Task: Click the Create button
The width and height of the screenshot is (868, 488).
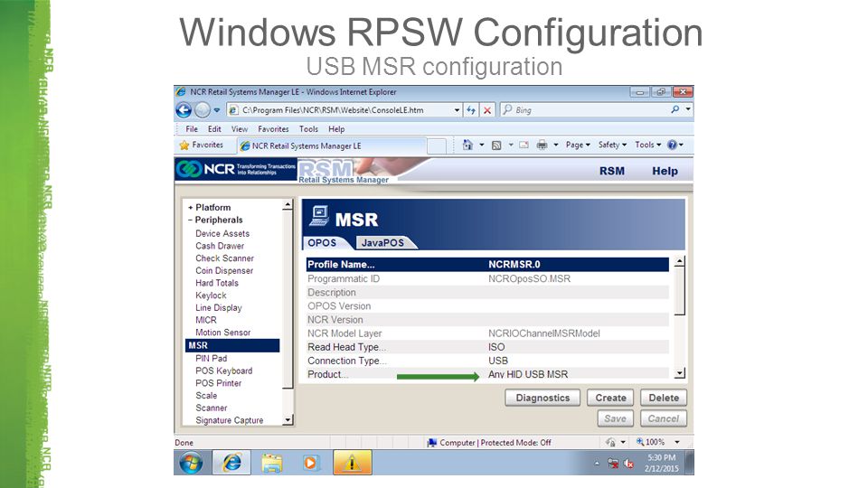Action: [610, 398]
